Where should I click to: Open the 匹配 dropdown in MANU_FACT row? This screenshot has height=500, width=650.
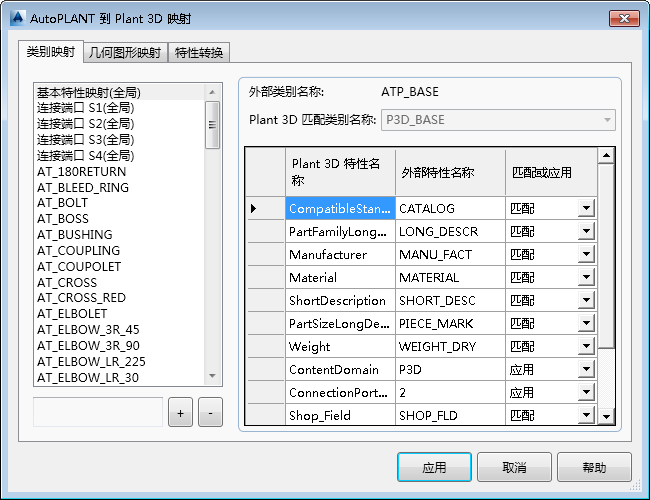(586, 254)
